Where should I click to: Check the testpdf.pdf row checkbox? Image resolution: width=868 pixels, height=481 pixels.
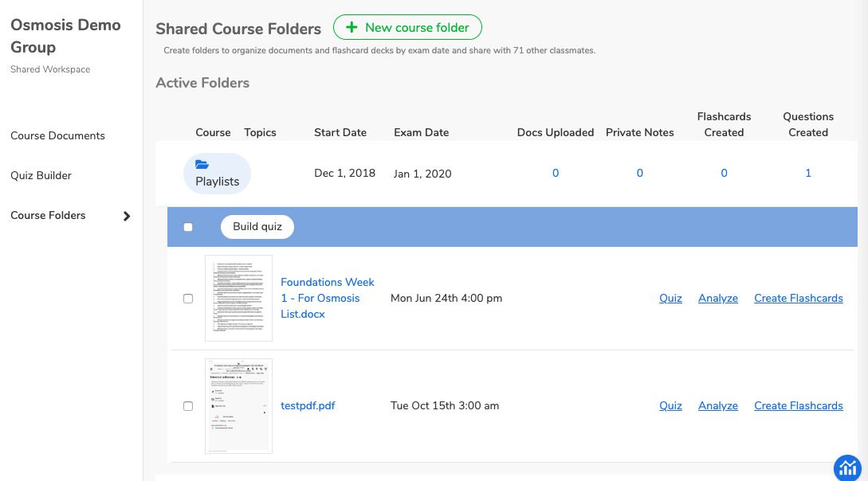coord(188,406)
